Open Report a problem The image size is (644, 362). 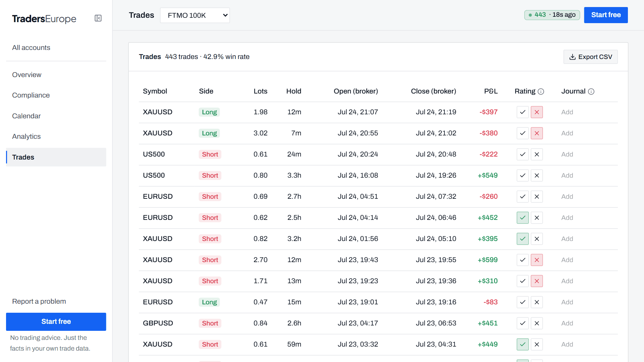(39, 301)
